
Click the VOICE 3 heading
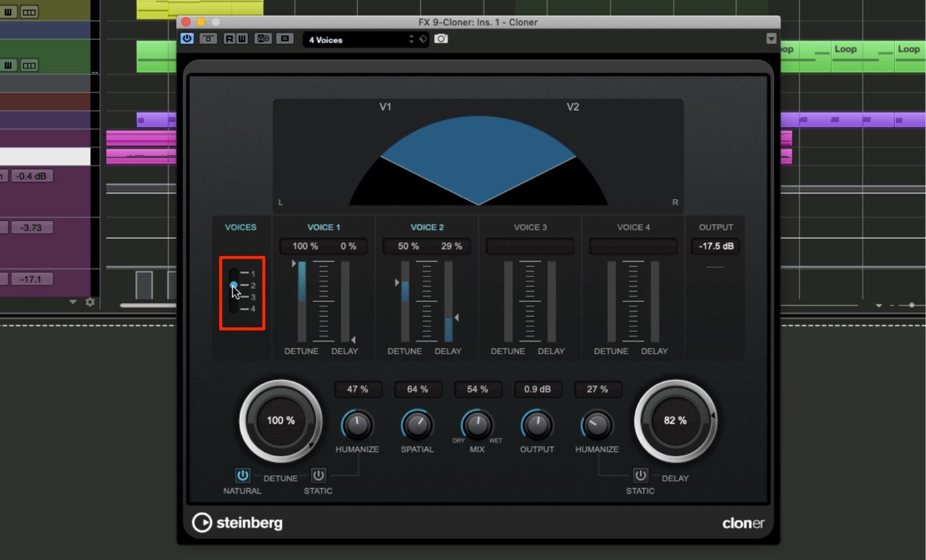click(530, 227)
